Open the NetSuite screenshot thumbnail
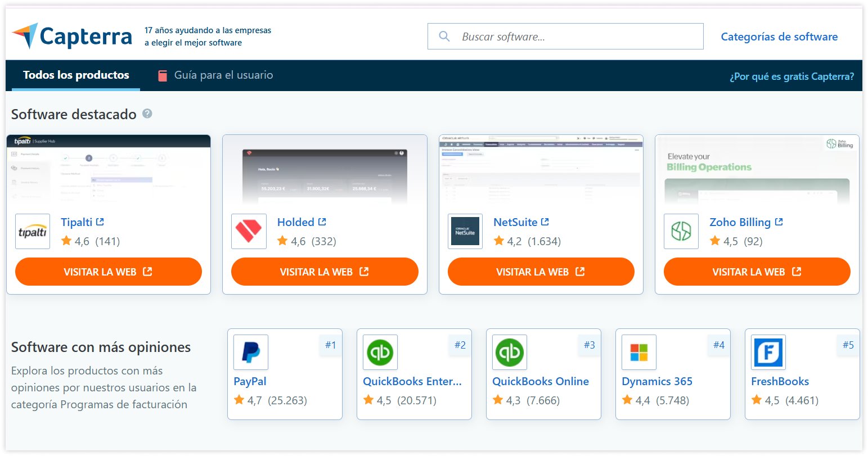 541,169
